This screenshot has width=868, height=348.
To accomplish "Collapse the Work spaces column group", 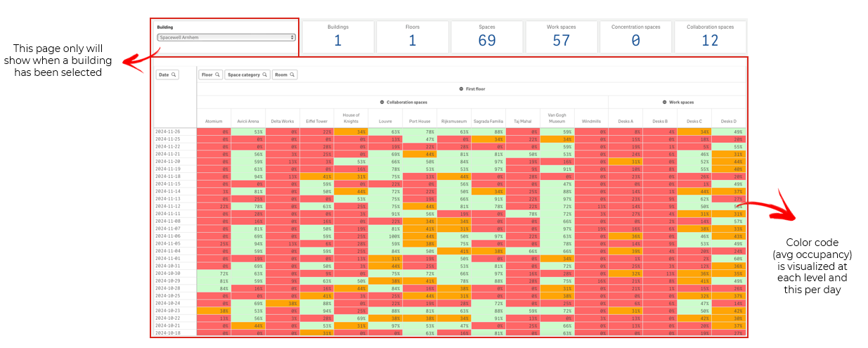I will (665, 102).
